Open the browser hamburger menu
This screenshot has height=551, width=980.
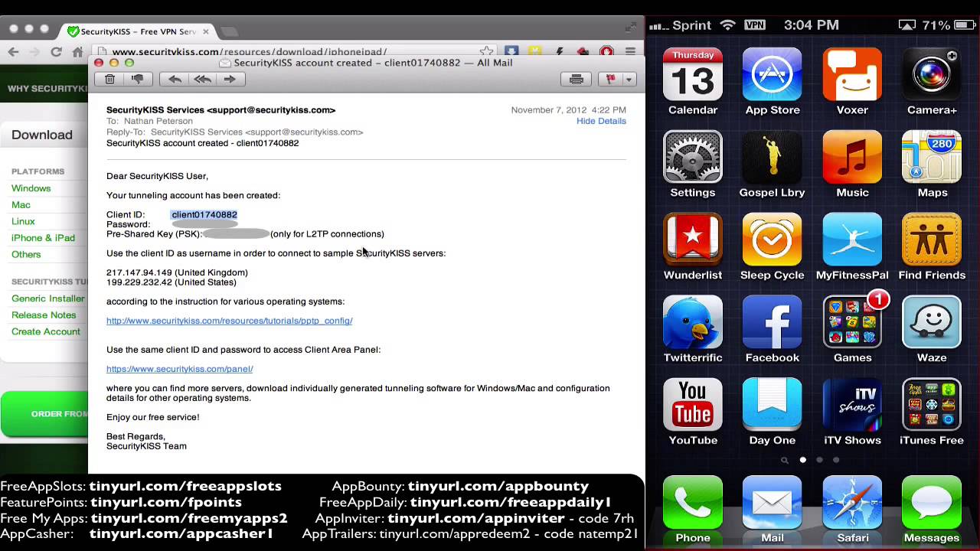tap(630, 51)
